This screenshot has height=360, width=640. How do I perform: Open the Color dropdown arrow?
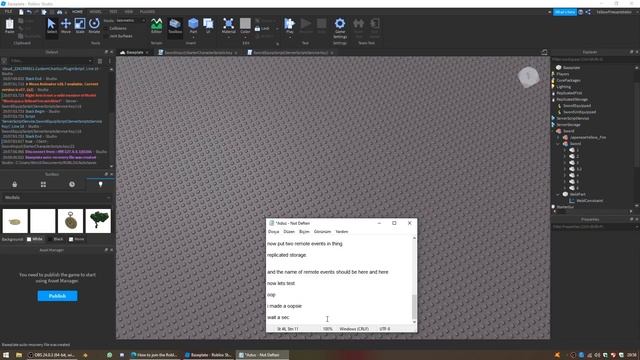245,37
